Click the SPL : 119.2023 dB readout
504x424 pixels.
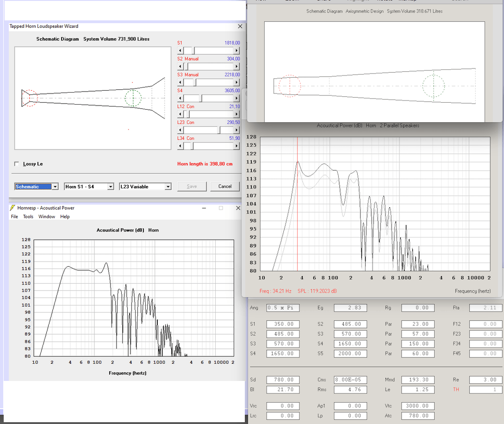pos(317,291)
